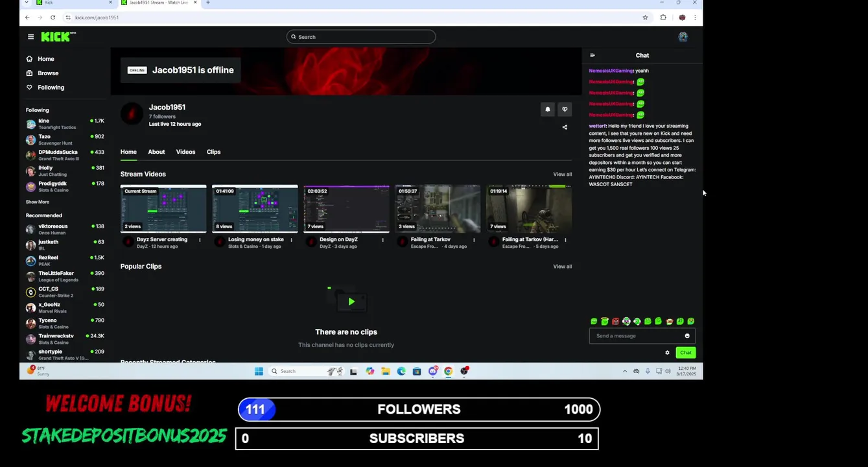Viewport: 868px width, 467px height.
Task: Open Chrome from the taskbar
Action: (x=448, y=372)
